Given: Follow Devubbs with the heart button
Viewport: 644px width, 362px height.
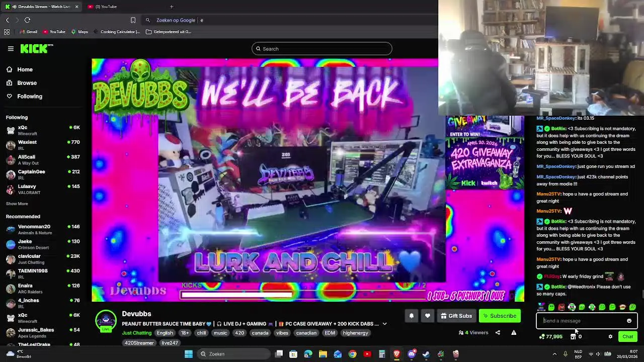Looking at the screenshot, I should [x=427, y=316].
